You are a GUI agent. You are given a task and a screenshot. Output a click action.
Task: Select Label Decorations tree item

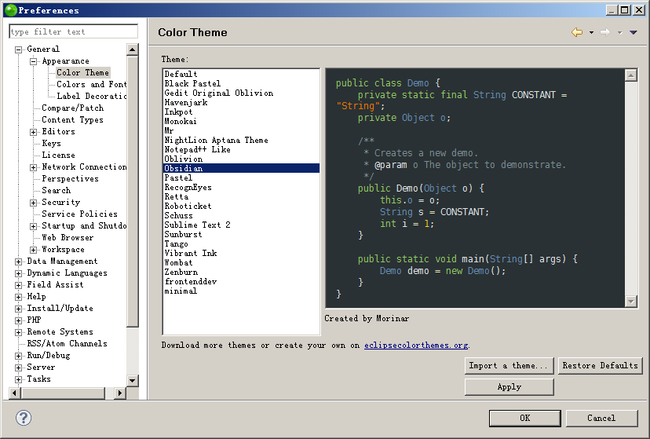91,96
